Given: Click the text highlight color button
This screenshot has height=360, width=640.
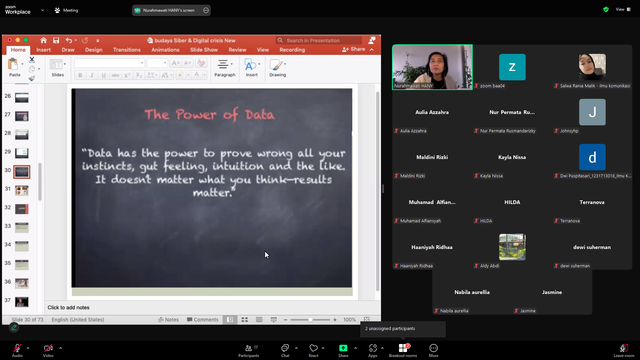Looking at the screenshot, I should 180,75.
